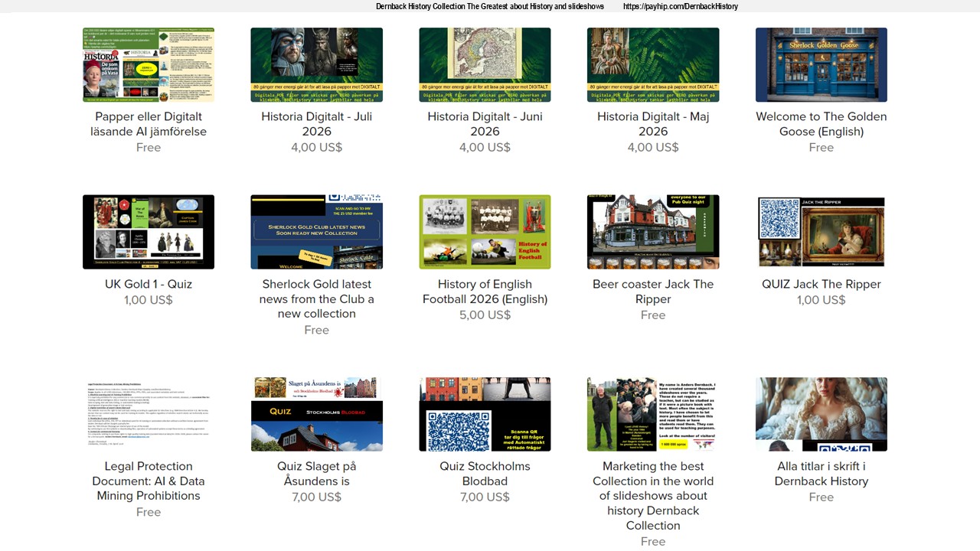
Task: Click the 5,00 US$ price for English Football
Action: tap(485, 315)
